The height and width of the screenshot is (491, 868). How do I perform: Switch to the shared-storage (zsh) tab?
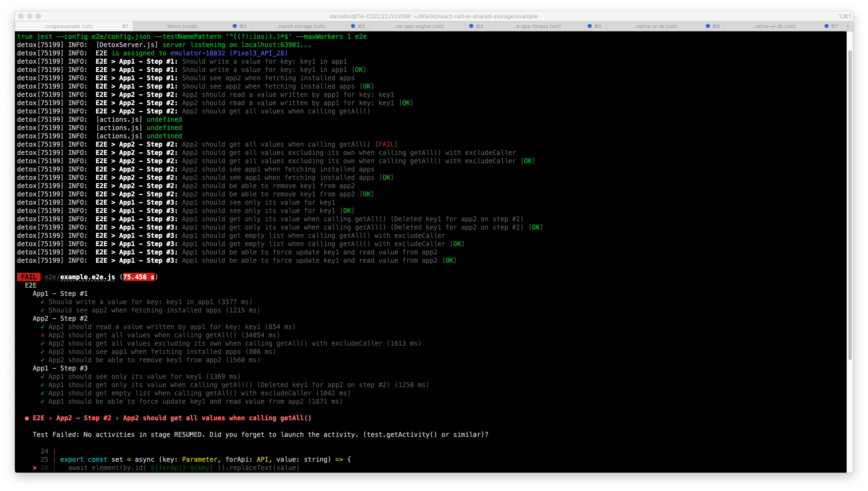click(301, 26)
